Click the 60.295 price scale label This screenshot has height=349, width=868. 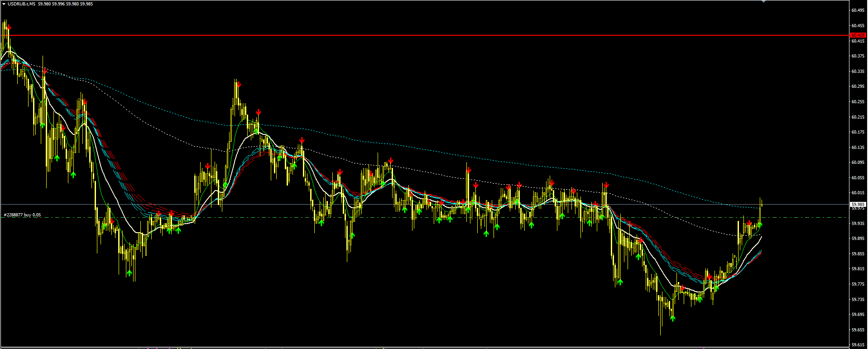(857, 86)
